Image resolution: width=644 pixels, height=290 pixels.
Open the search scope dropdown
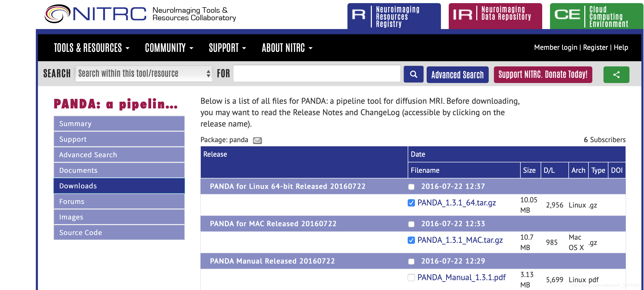pyautogui.click(x=144, y=74)
